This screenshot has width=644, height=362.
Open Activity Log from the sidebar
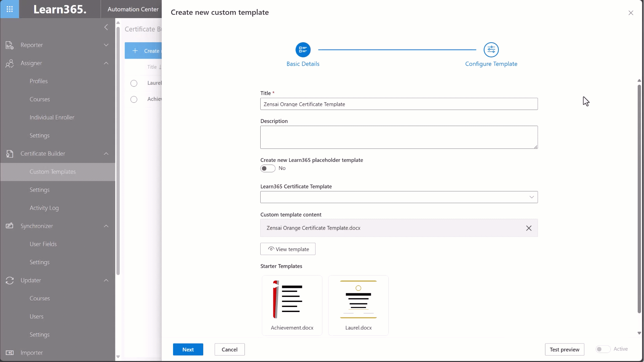pos(44,208)
